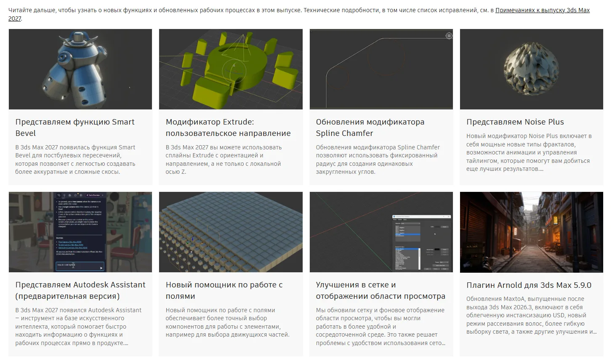The height and width of the screenshot is (364, 612).
Task: Click the description mentioning 'фоновое отображение области просмотра'
Action: click(x=381, y=327)
